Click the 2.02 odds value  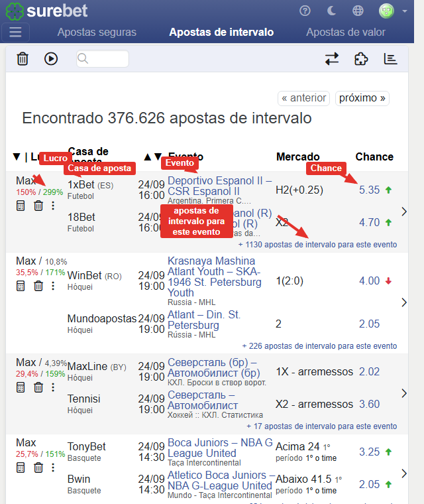click(x=369, y=372)
